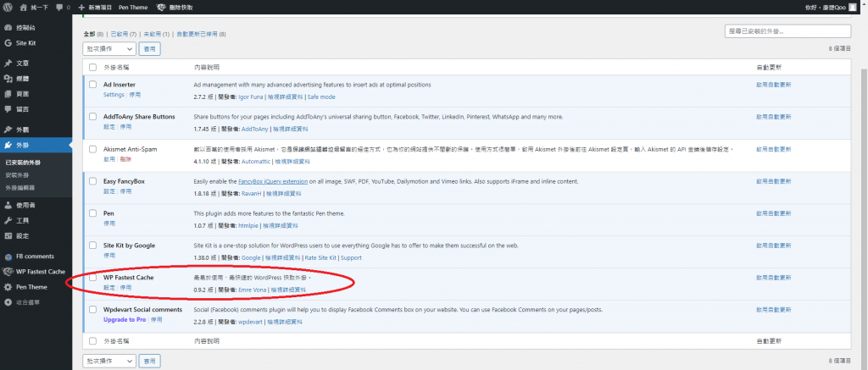Click the Posts pushpin icon in sidebar
The image size is (868, 370).
(x=8, y=63)
